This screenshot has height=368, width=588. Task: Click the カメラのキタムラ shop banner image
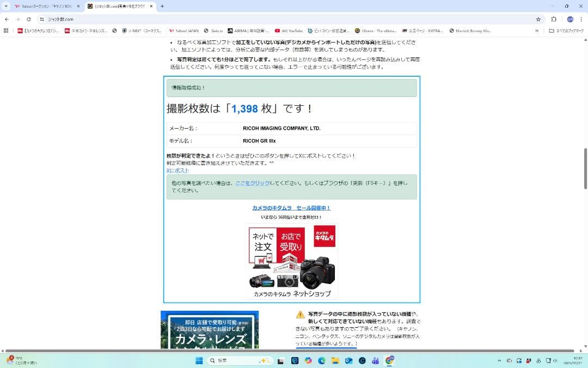(292, 261)
